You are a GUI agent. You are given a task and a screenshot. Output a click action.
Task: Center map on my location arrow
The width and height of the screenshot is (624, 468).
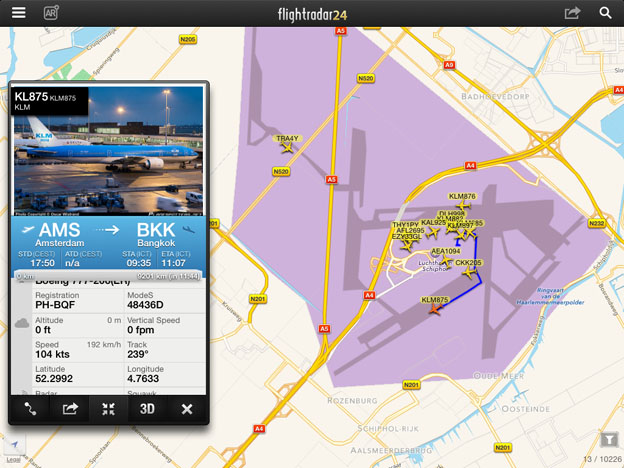tap(15, 444)
